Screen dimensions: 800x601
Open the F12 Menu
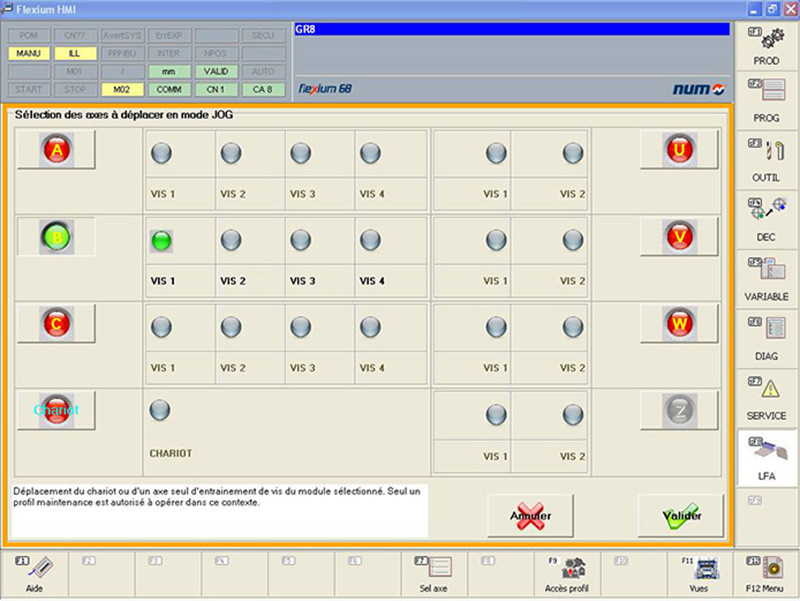tap(766, 575)
